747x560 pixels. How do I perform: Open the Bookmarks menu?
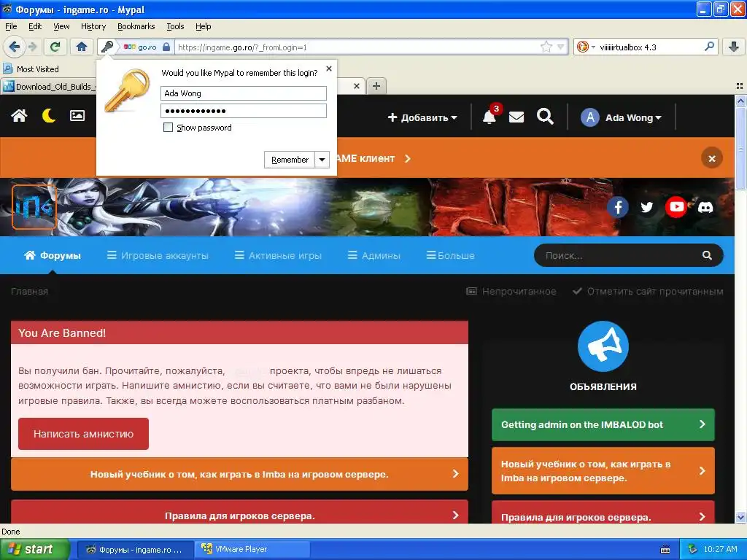136,26
